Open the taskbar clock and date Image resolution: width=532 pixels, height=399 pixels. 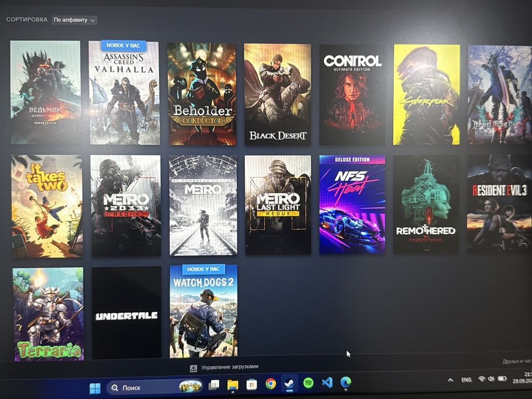(x=523, y=378)
